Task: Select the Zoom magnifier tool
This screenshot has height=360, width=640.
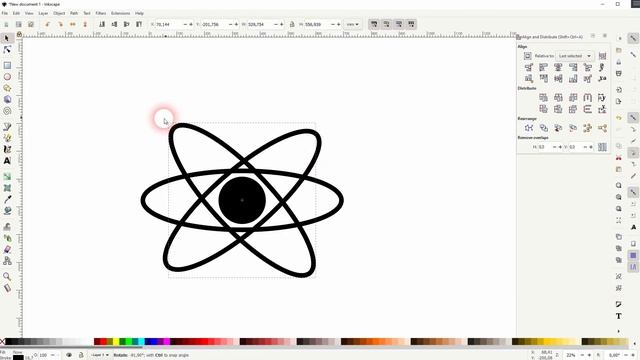Action: click(x=7, y=276)
